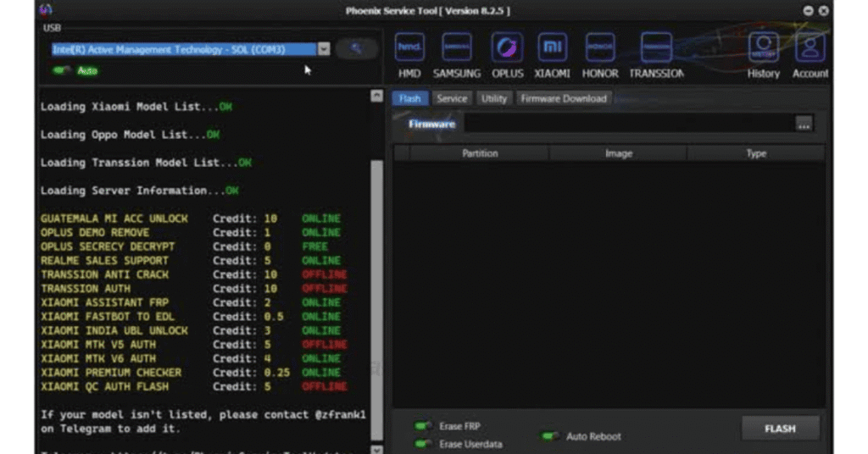Viewport: 868px width, 454px height.
Task: Disable the Auto Reboot switch
Action: pos(549,436)
